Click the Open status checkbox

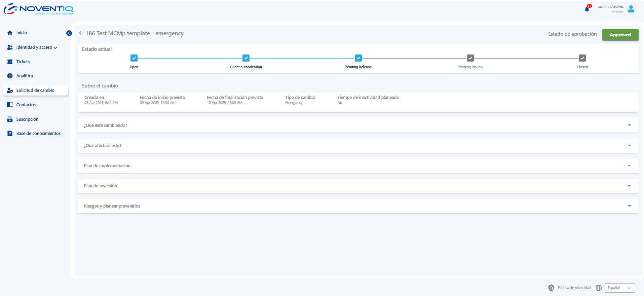[134, 58]
